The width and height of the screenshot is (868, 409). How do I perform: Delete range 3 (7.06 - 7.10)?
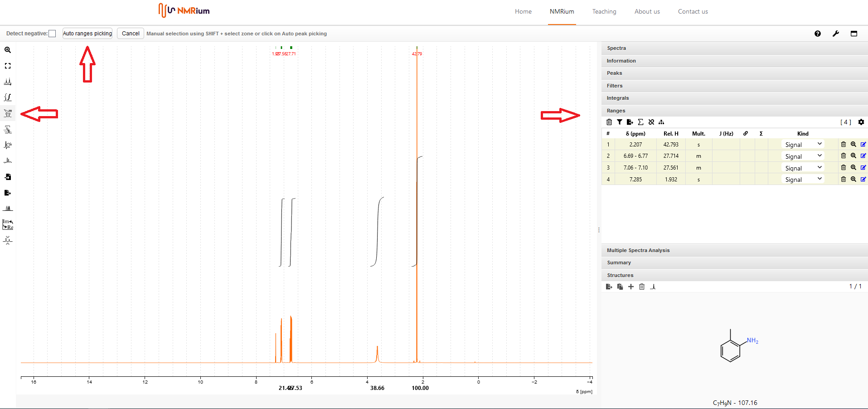844,167
